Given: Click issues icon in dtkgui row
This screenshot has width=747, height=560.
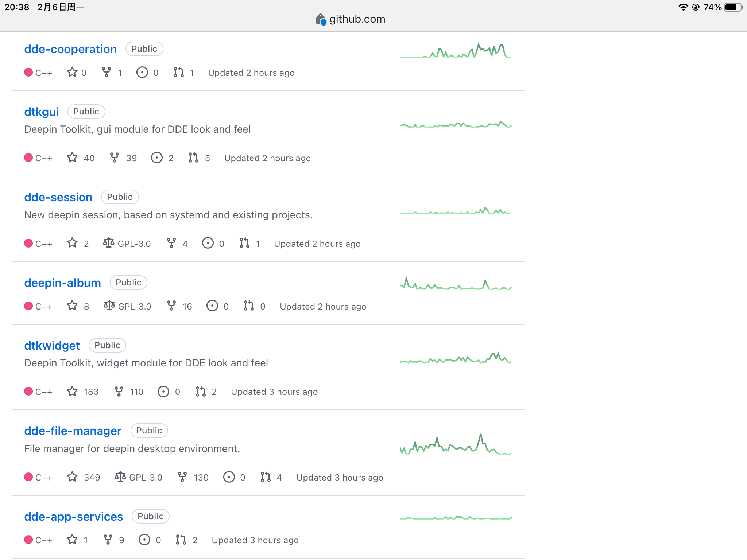Looking at the screenshot, I should [x=156, y=157].
